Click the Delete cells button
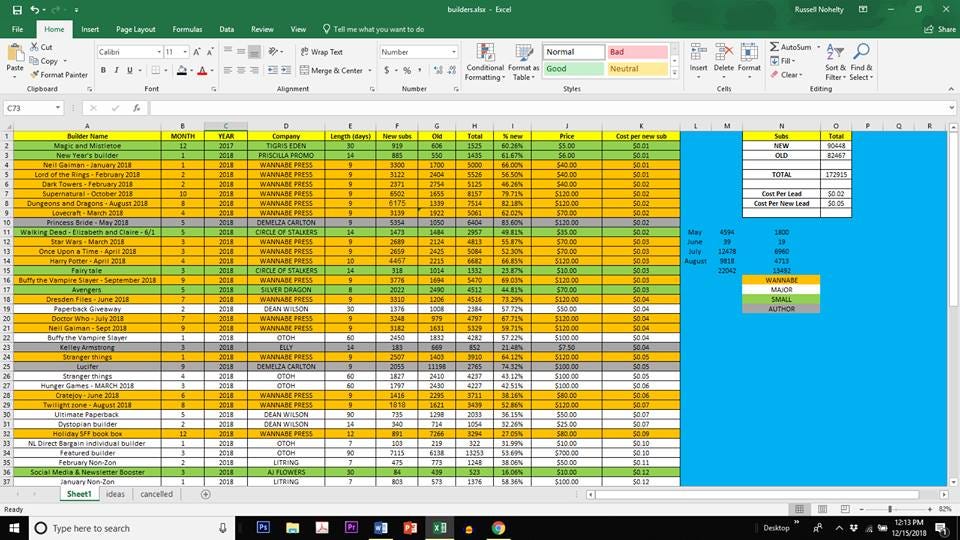The width and height of the screenshot is (960, 540). [x=724, y=59]
